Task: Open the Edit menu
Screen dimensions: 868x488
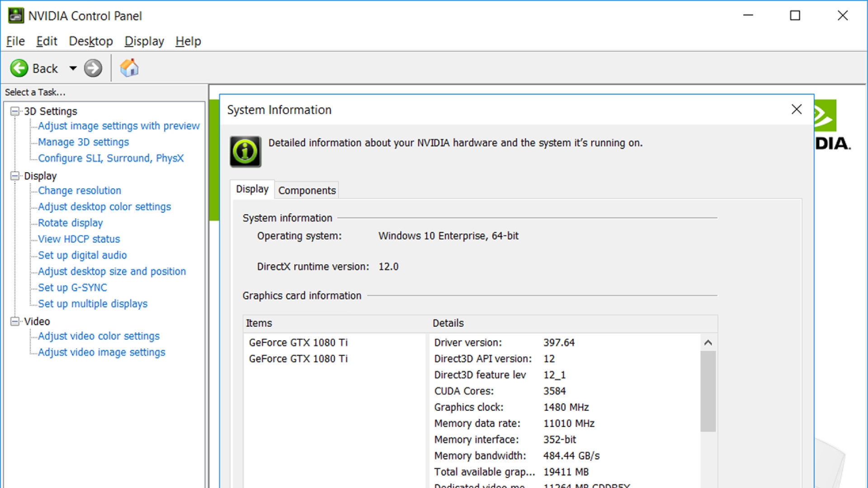Action: coord(47,41)
